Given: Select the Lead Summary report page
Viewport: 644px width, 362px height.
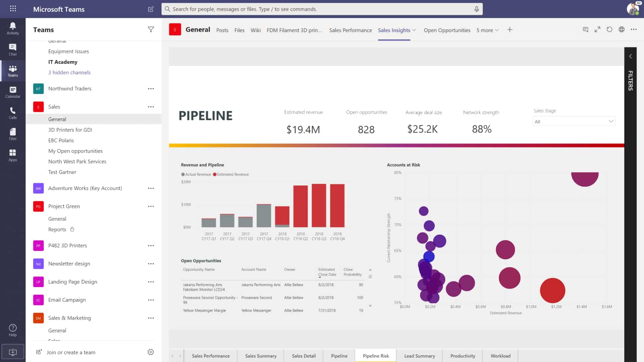Looking at the screenshot, I should click(x=419, y=356).
